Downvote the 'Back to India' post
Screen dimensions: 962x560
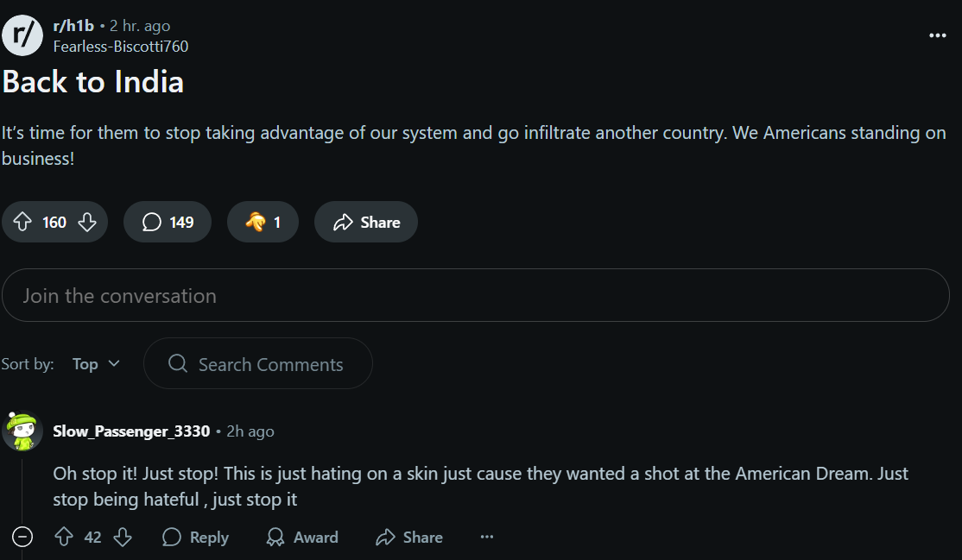(x=87, y=223)
